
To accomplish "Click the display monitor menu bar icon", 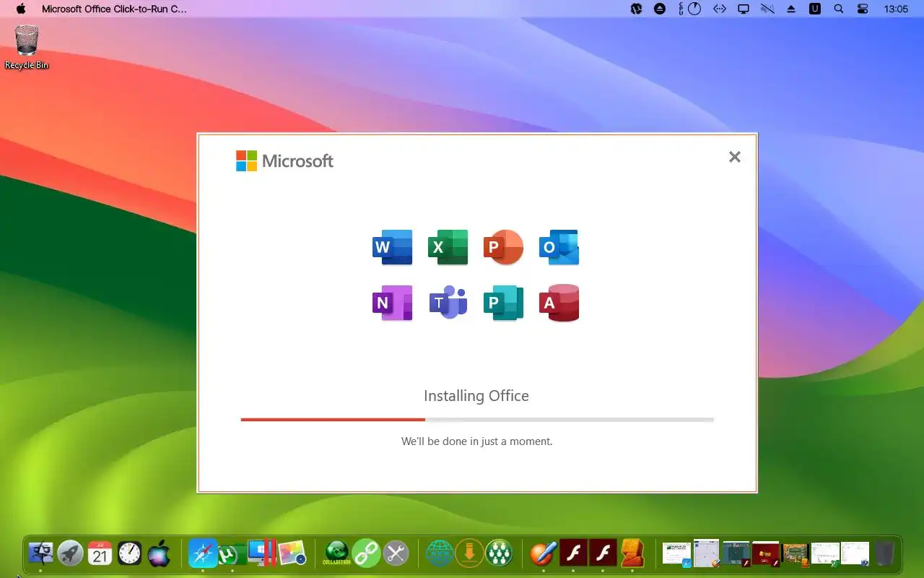I will tap(743, 9).
